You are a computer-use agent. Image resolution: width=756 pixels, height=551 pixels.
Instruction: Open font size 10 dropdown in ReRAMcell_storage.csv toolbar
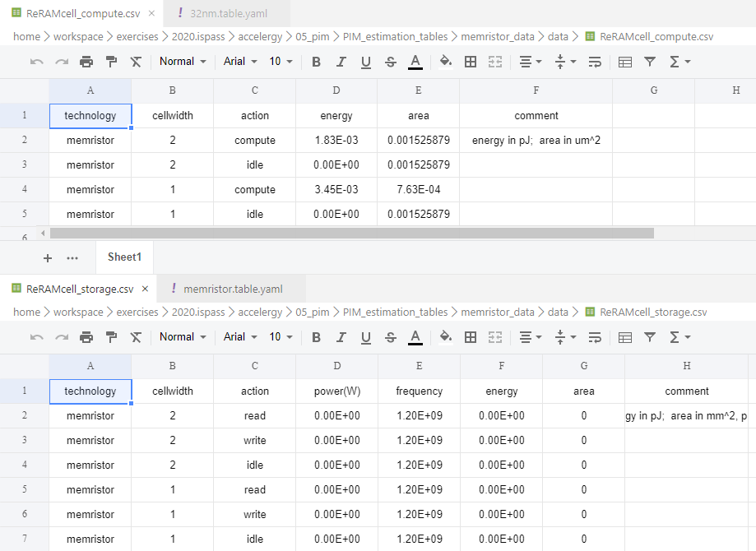coord(281,337)
